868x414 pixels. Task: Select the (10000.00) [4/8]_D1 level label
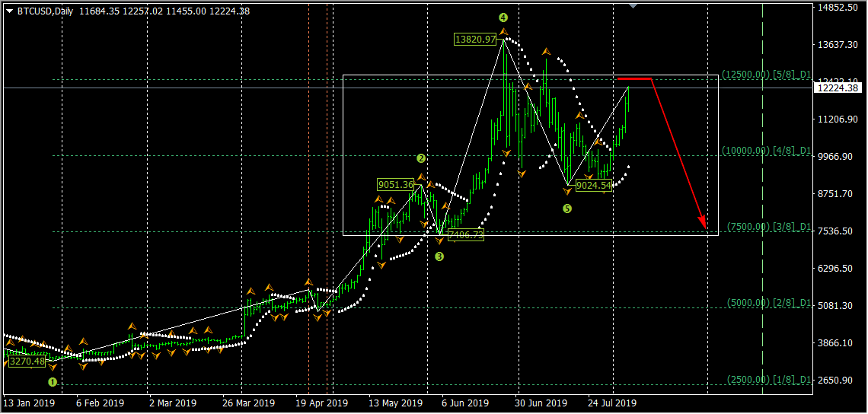click(x=767, y=151)
